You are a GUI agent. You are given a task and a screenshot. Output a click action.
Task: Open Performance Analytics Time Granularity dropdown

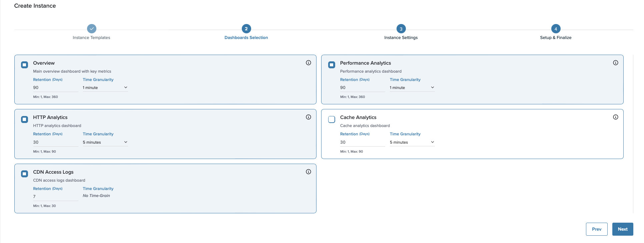pyautogui.click(x=412, y=88)
